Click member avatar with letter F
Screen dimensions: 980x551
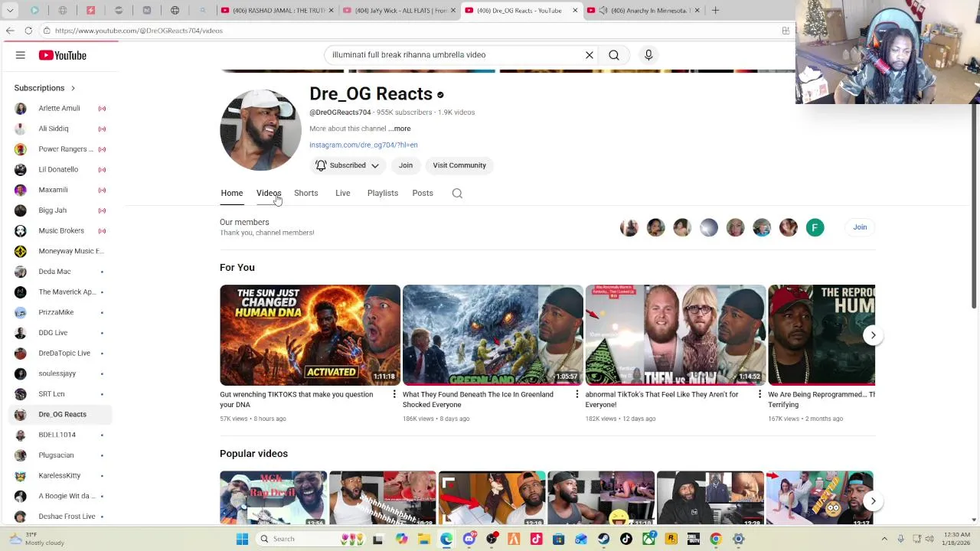click(815, 227)
